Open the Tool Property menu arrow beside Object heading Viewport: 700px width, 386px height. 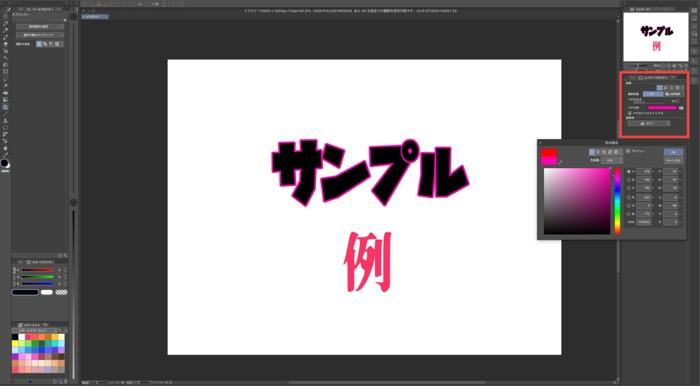tap(65, 20)
